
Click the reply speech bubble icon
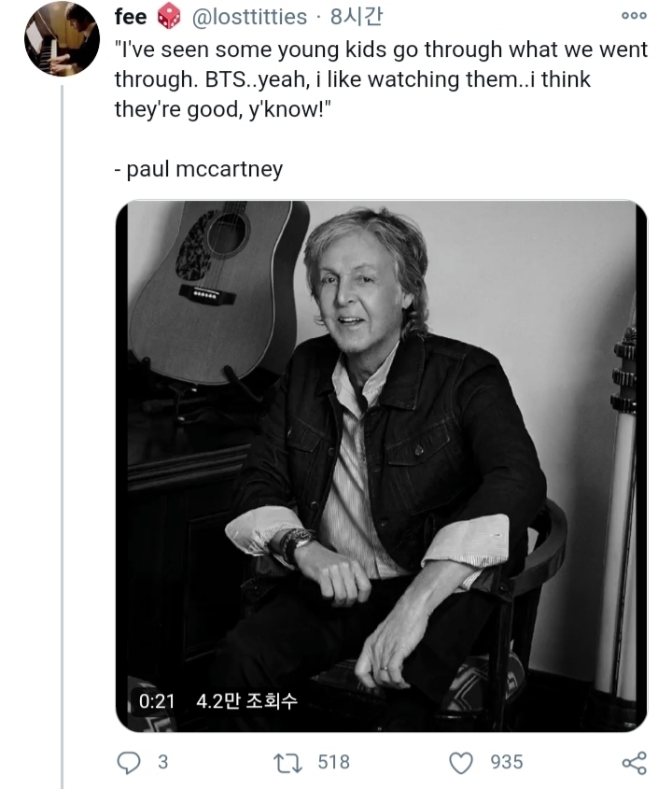(128, 763)
